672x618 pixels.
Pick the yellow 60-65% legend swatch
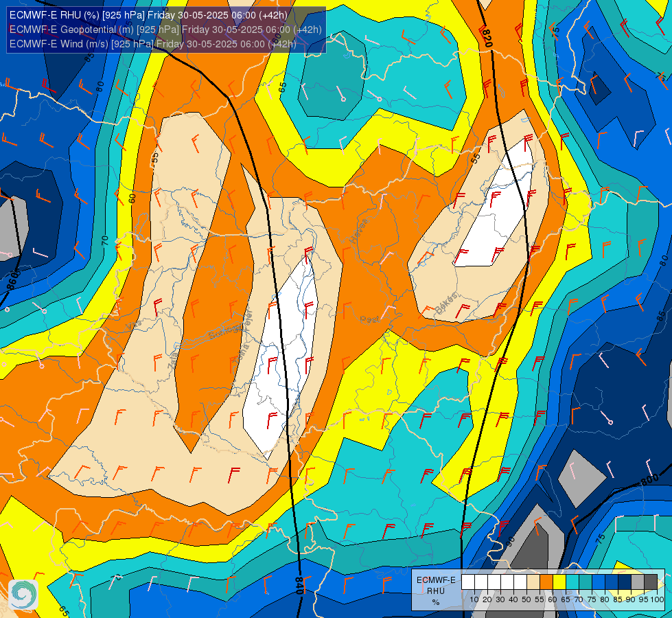click(x=559, y=582)
